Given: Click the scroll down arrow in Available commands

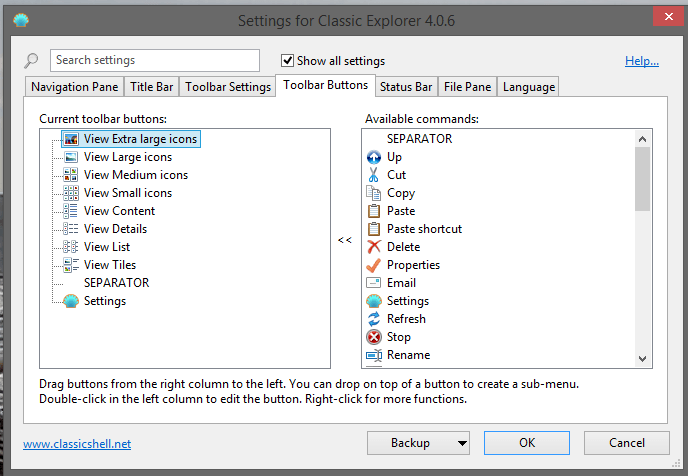Looking at the screenshot, I should tap(643, 358).
